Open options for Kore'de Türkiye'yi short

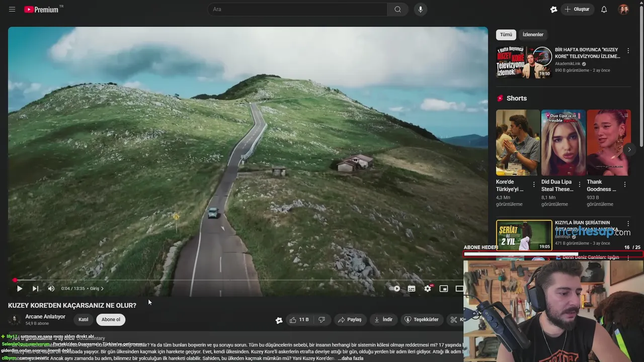(x=534, y=185)
